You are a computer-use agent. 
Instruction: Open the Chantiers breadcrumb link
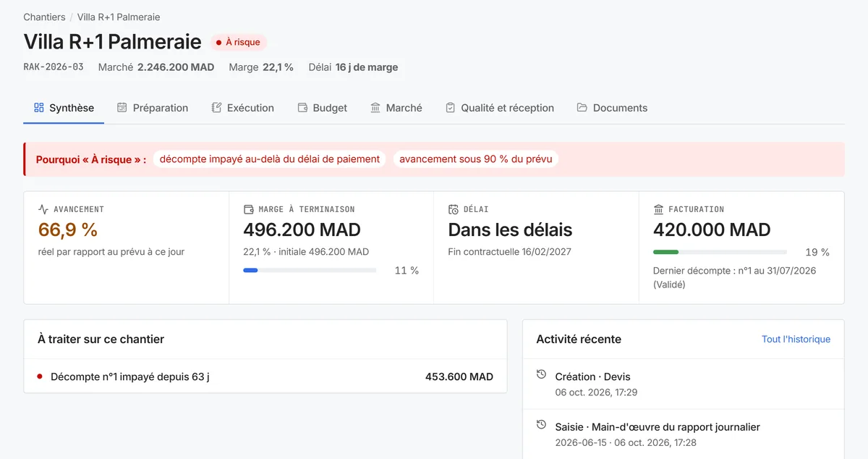pos(44,17)
